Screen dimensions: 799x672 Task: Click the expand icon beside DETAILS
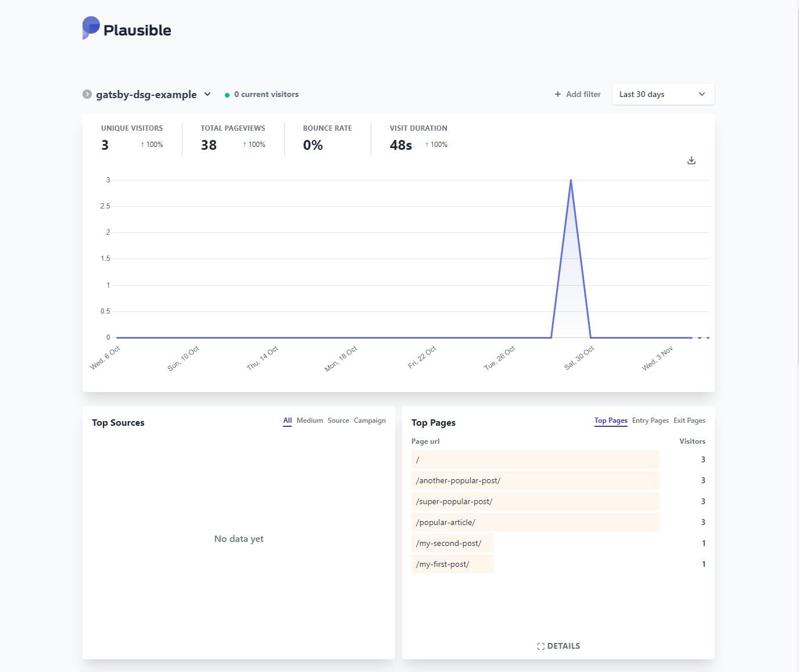pyautogui.click(x=540, y=645)
